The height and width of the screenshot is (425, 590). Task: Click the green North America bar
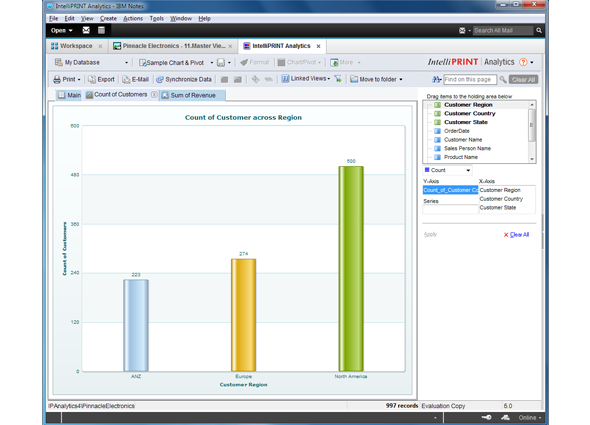pos(351,269)
